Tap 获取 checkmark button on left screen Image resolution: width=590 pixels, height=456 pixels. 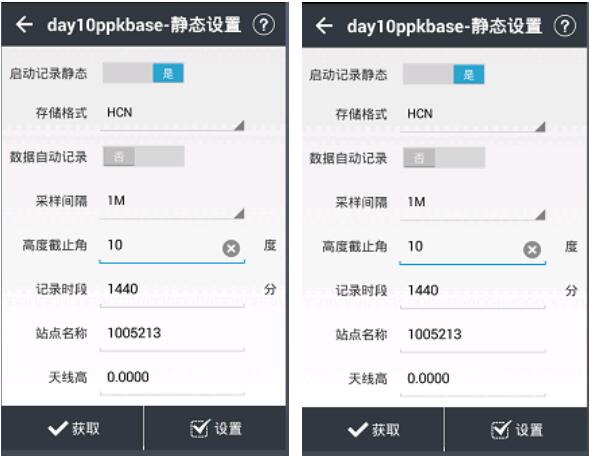[72, 428]
